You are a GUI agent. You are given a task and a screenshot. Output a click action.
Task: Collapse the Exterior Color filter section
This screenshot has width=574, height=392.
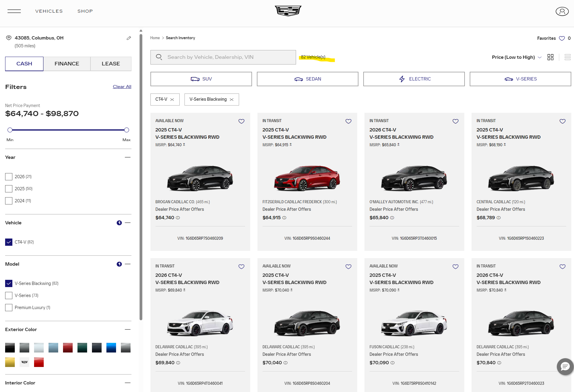coord(128,329)
